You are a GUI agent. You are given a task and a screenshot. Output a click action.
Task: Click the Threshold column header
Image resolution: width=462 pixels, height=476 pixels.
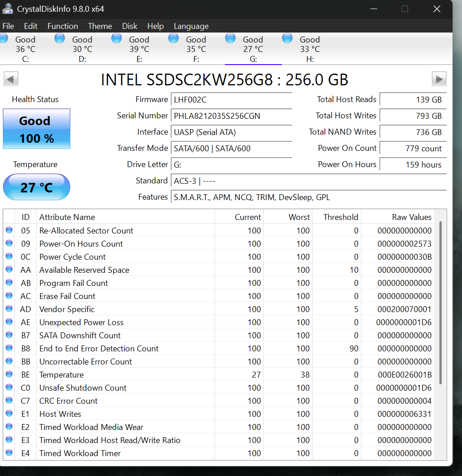coord(336,217)
